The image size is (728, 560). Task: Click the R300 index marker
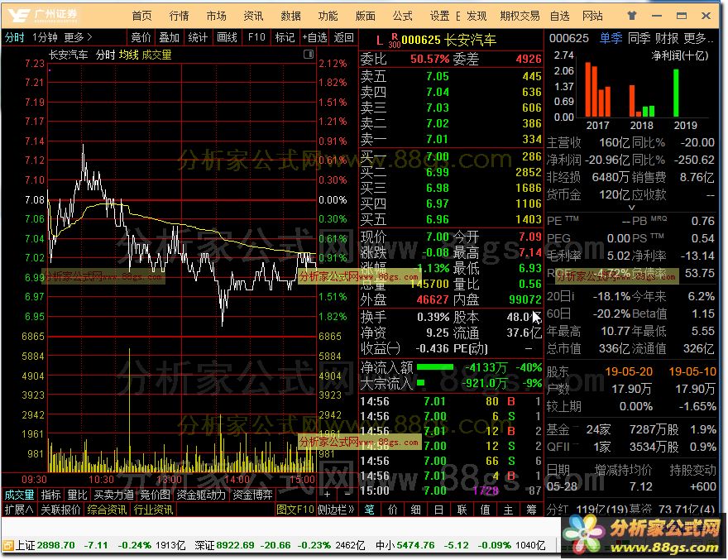click(394, 41)
